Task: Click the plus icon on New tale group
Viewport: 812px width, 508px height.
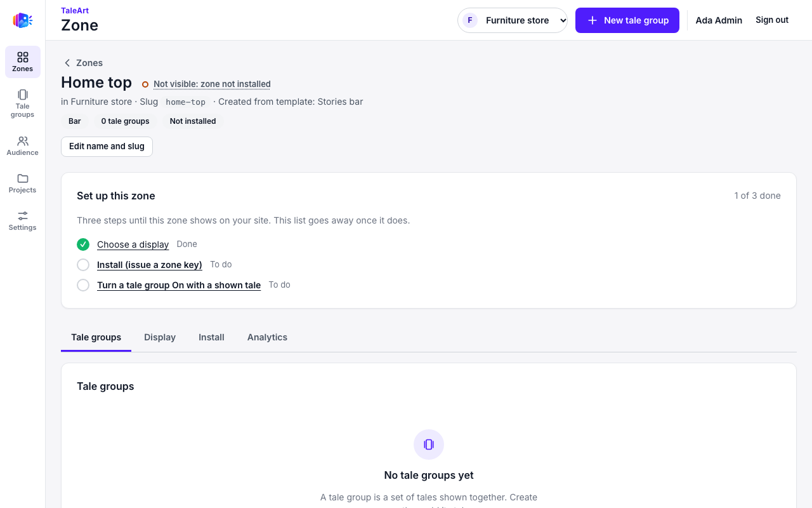Action: coord(593,20)
